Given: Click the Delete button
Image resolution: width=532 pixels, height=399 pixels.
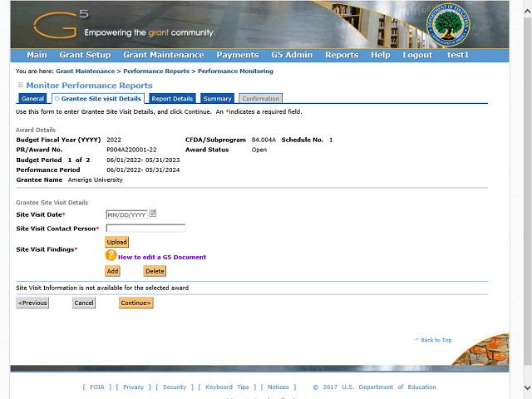Looking at the screenshot, I should [155, 271].
